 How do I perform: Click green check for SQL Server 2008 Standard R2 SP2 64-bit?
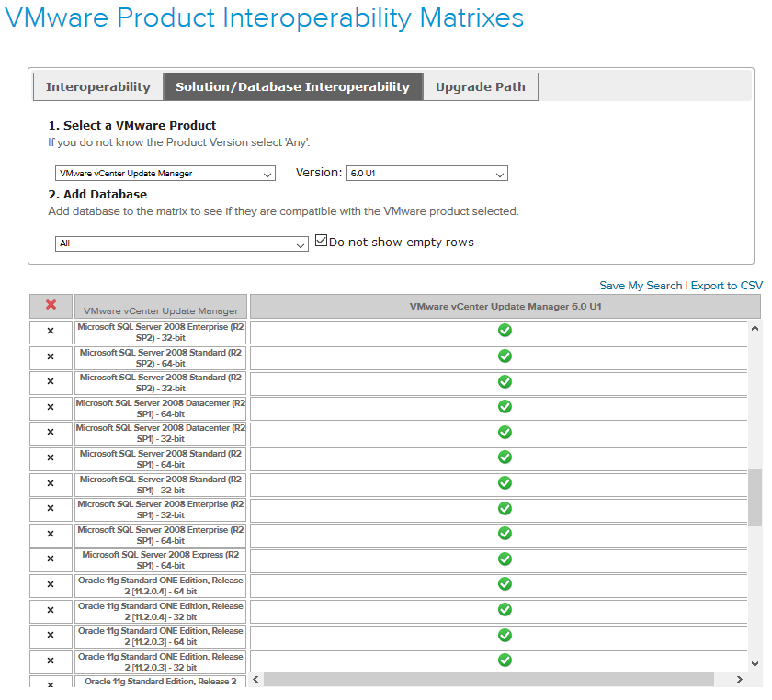point(505,356)
